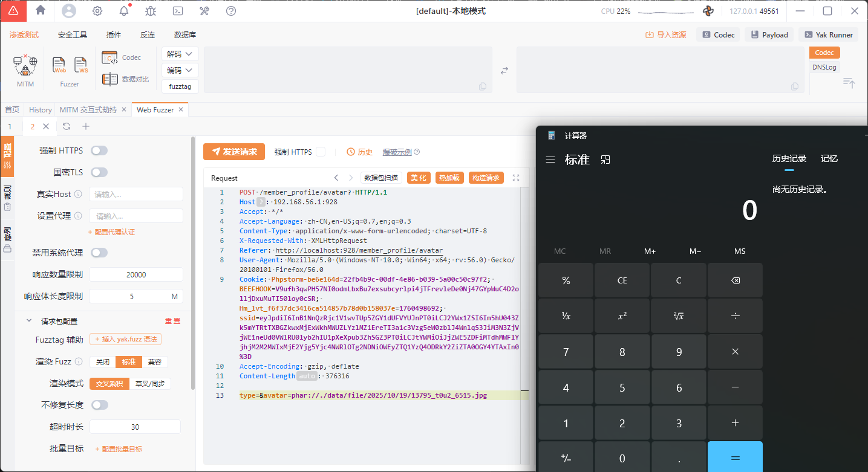Open the MITM tool icon

click(x=25, y=65)
